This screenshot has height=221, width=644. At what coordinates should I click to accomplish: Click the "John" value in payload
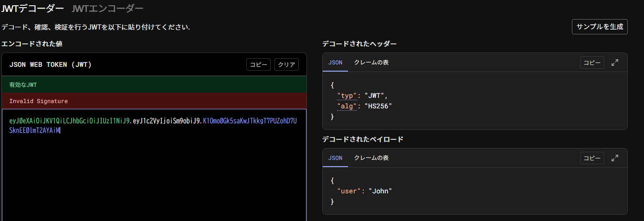pos(380,191)
